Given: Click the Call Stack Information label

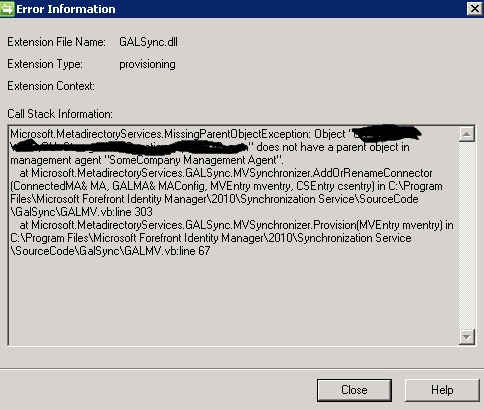Looking at the screenshot, I should click(x=60, y=114).
